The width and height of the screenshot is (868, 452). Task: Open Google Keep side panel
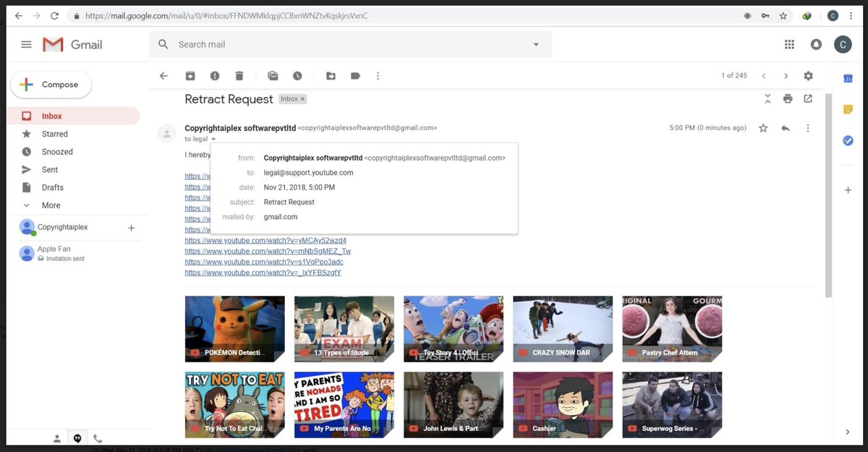coord(848,109)
